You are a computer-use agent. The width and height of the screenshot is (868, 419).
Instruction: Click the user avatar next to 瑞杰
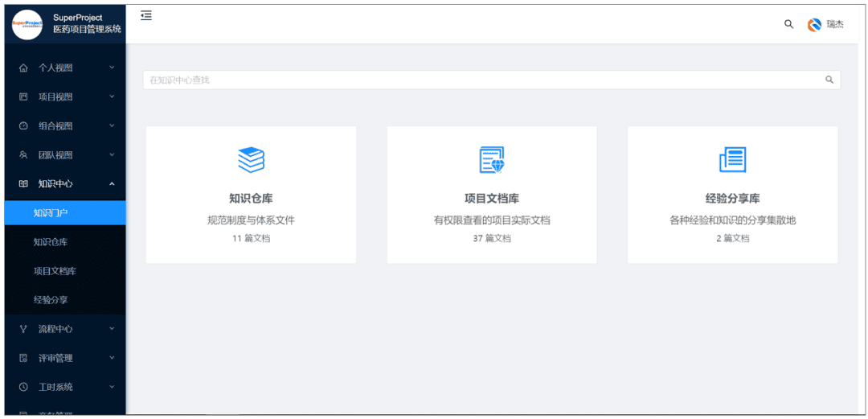tap(813, 25)
